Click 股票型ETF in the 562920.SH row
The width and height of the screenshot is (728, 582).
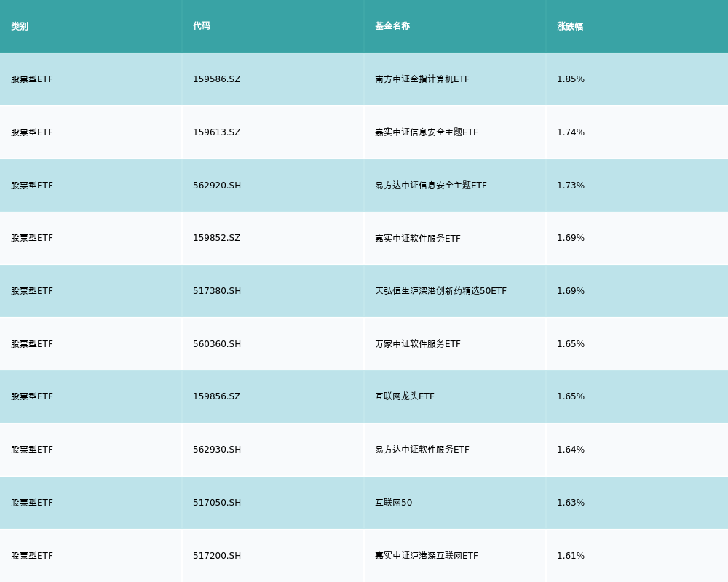(32, 186)
